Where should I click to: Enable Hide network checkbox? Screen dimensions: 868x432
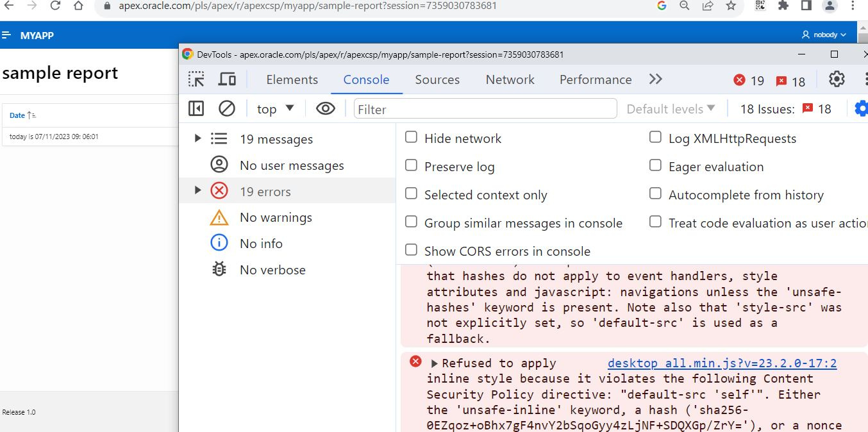pos(412,137)
